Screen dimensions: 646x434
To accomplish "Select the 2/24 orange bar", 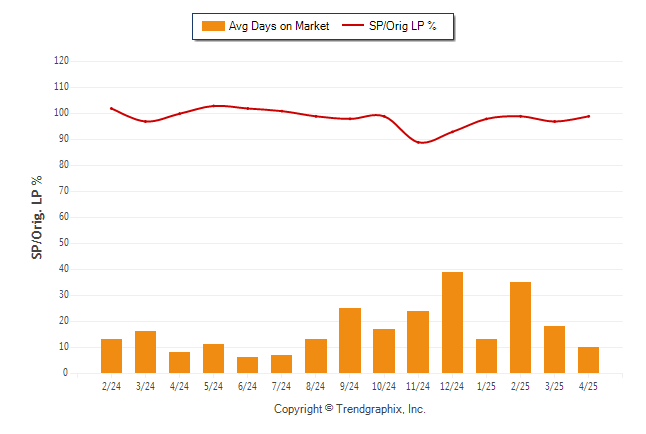I will pyautogui.click(x=112, y=356).
